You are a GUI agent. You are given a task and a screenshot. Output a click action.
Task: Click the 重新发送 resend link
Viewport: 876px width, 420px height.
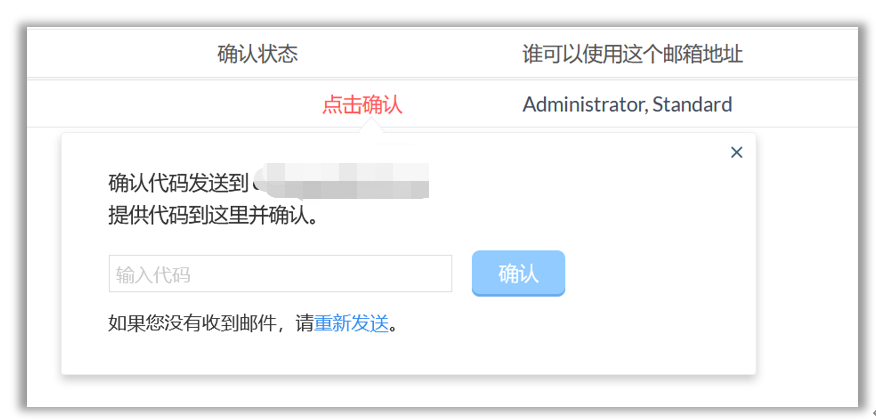click(x=351, y=324)
